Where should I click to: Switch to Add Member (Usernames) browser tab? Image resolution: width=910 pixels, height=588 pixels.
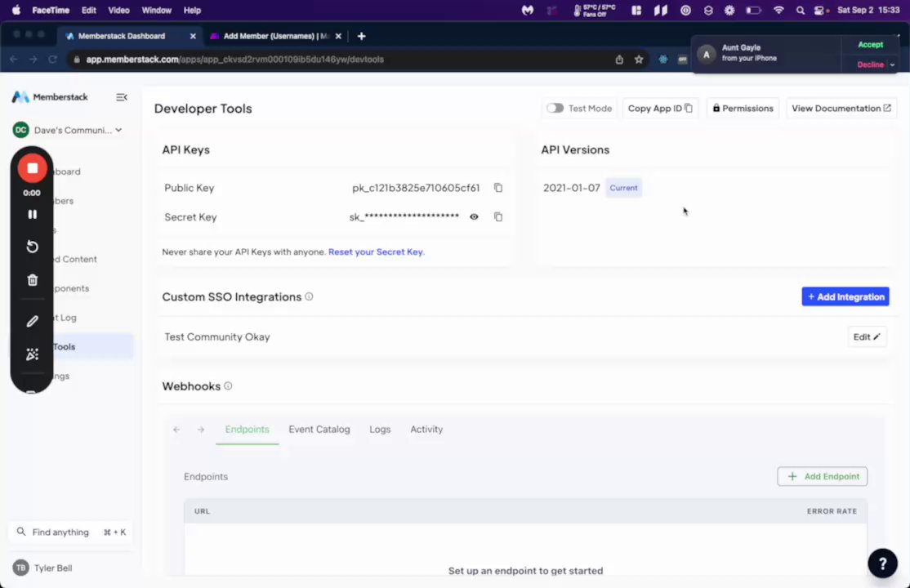click(276, 36)
